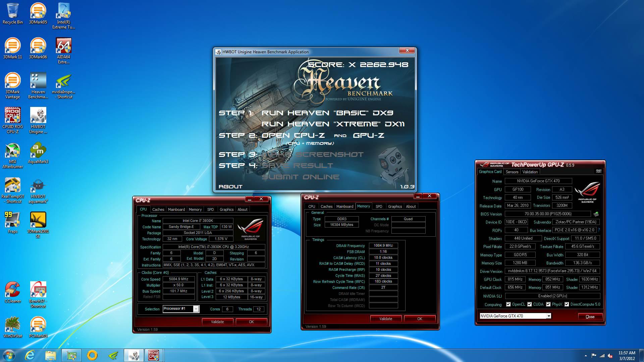Open Windows Explorer folder in taskbar
The width and height of the screenshot is (644, 362).
coord(51,355)
